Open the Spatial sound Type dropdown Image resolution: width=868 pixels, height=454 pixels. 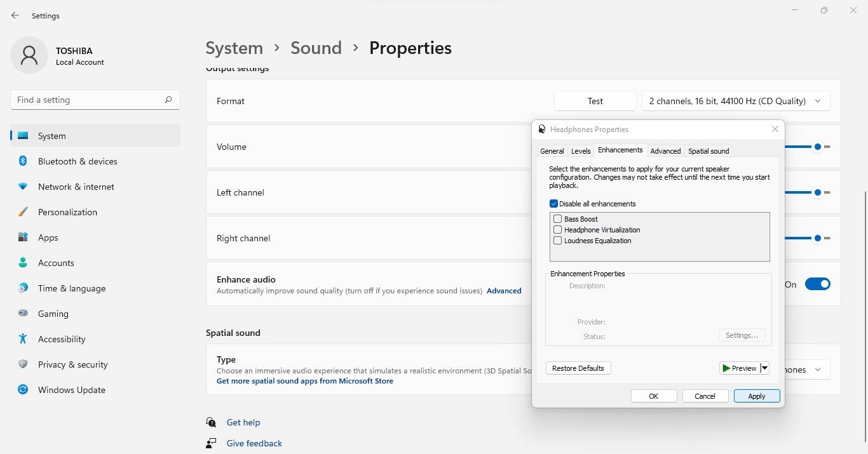[807, 370]
